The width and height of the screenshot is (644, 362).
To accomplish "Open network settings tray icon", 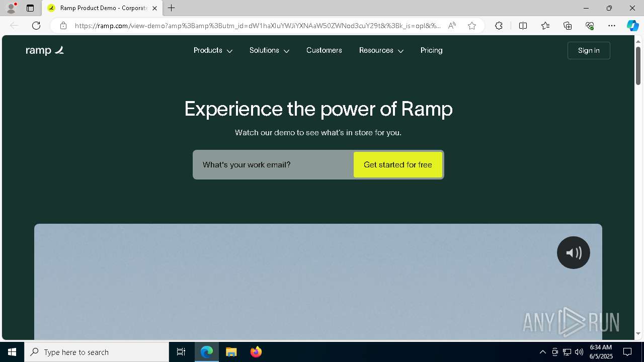I will 567,352.
